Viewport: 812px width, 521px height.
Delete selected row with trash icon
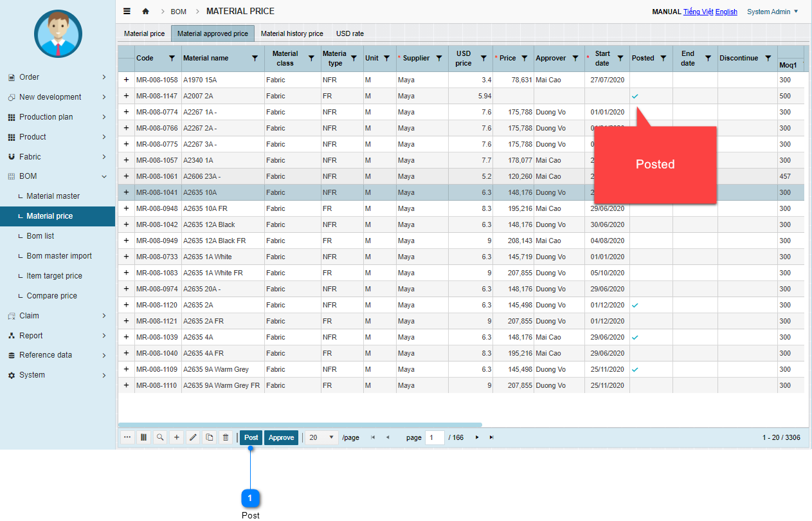click(226, 437)
